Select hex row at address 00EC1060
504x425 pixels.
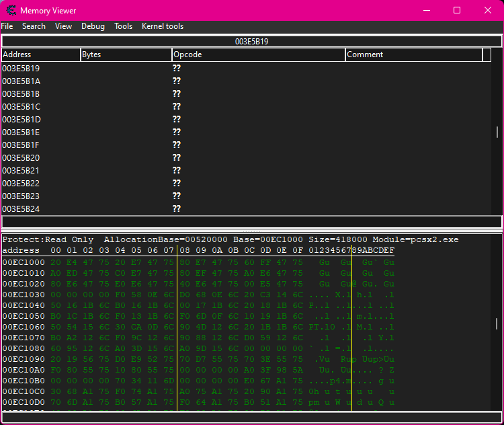pos(23,327)
